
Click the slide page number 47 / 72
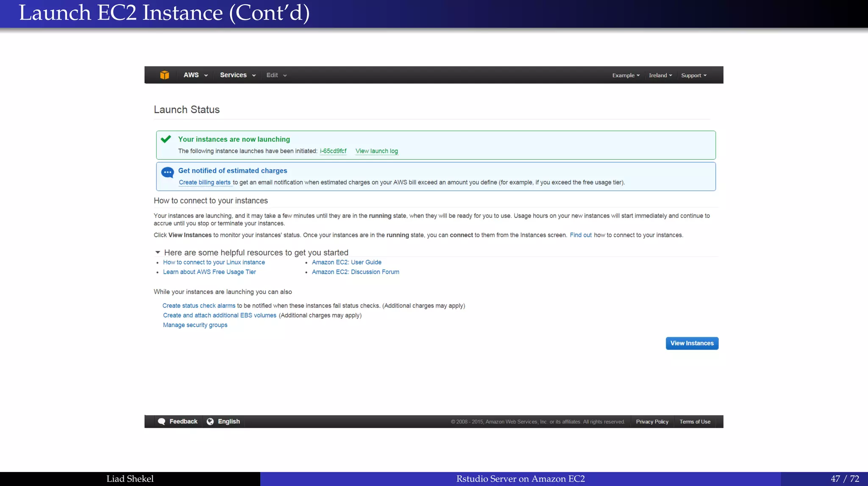point(845,479)
